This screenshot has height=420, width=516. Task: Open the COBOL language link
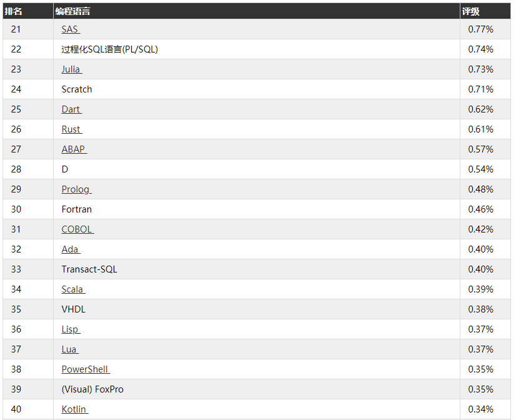[77, 229]
